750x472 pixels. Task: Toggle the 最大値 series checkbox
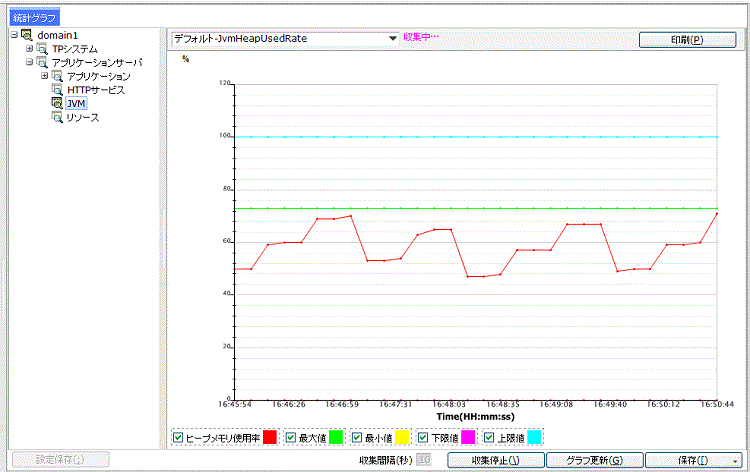coord(291,437)
